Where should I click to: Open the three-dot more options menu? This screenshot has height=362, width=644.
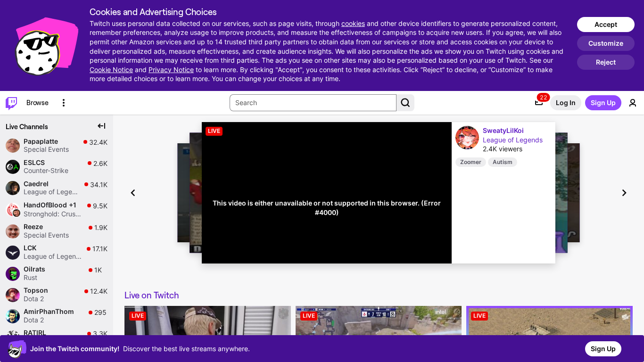[63, 102]
